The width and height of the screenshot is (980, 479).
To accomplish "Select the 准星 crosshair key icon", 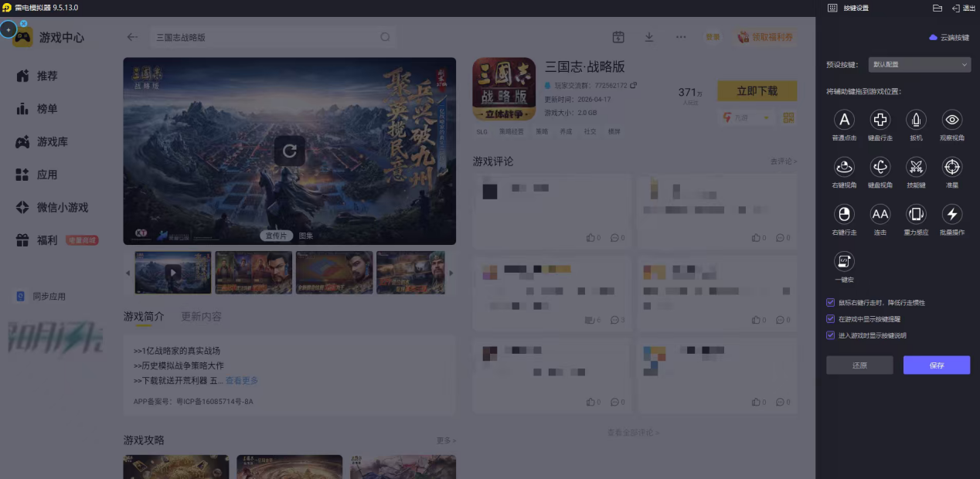I will point(952,167).
